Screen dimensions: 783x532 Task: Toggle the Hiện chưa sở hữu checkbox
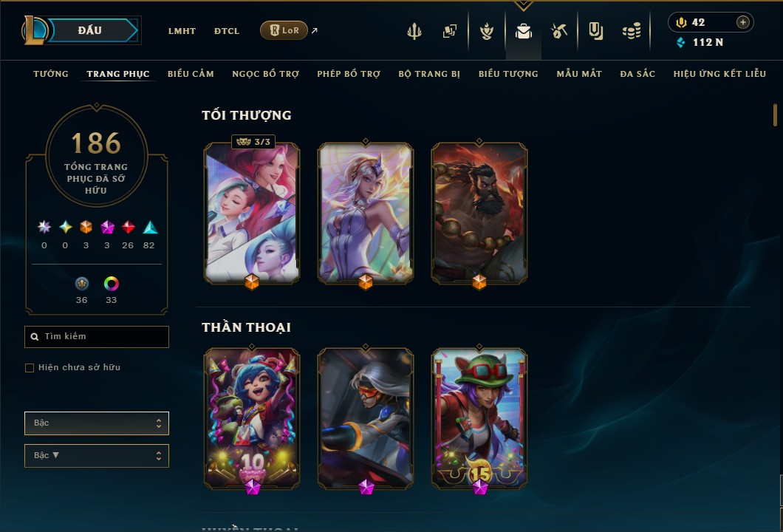[30, 368]
